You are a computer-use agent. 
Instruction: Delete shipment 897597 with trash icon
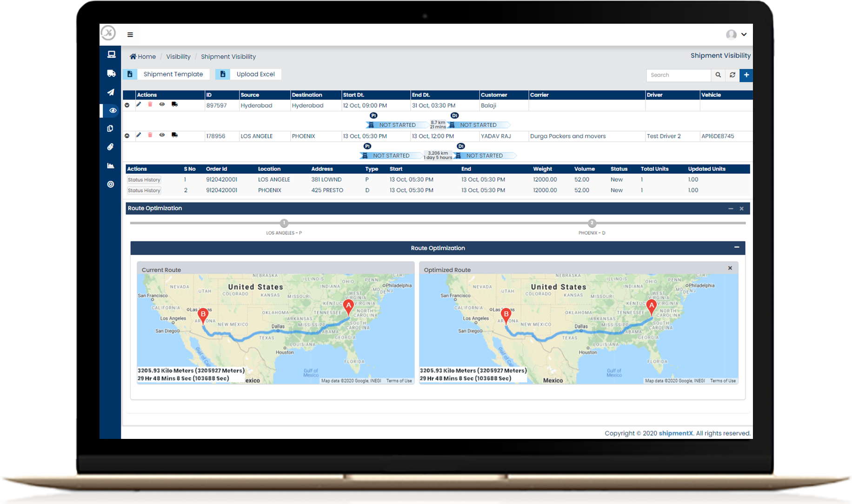(x=150, y=105)
